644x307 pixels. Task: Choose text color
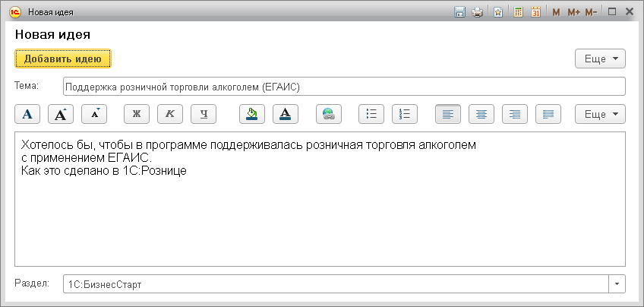coord(286,114)
